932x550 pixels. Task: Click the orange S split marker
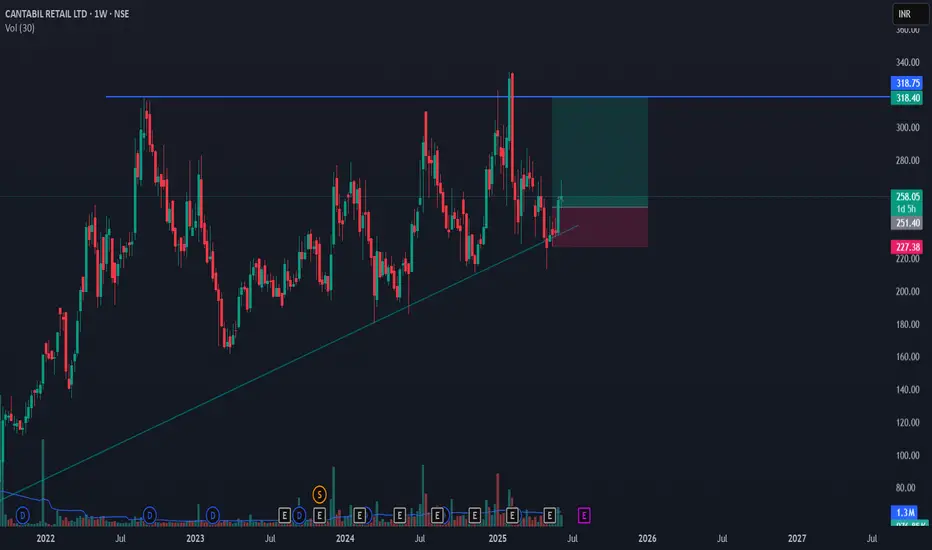point(319,494)
